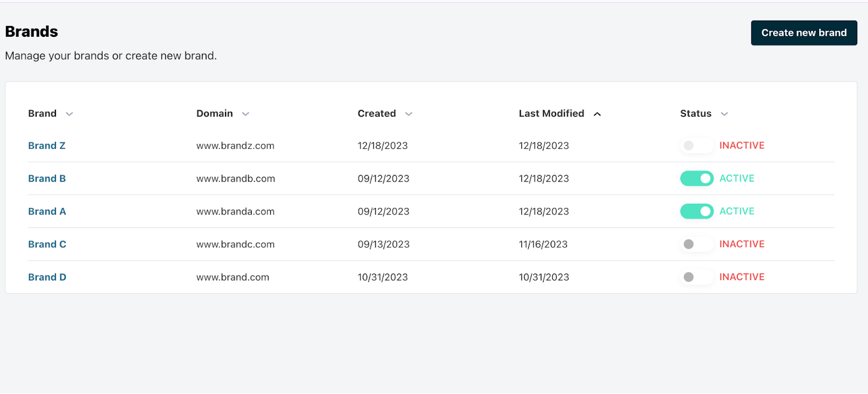Sort table by Created column header
This screenshot has height=394, width=868.
click(376, 113)
